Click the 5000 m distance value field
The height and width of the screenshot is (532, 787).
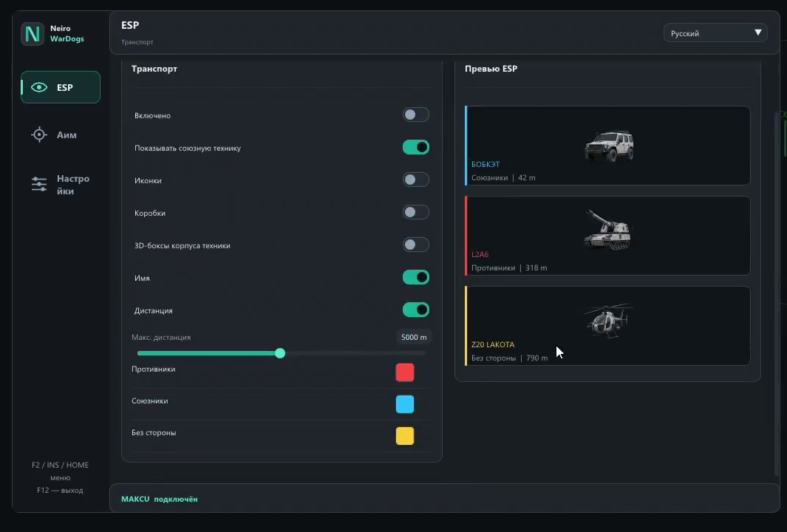(414, 337)
